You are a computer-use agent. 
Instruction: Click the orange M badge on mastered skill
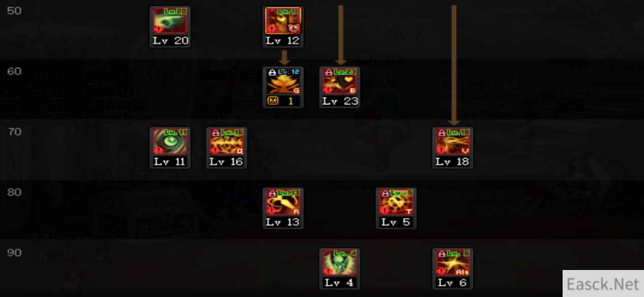pos(273,101)
